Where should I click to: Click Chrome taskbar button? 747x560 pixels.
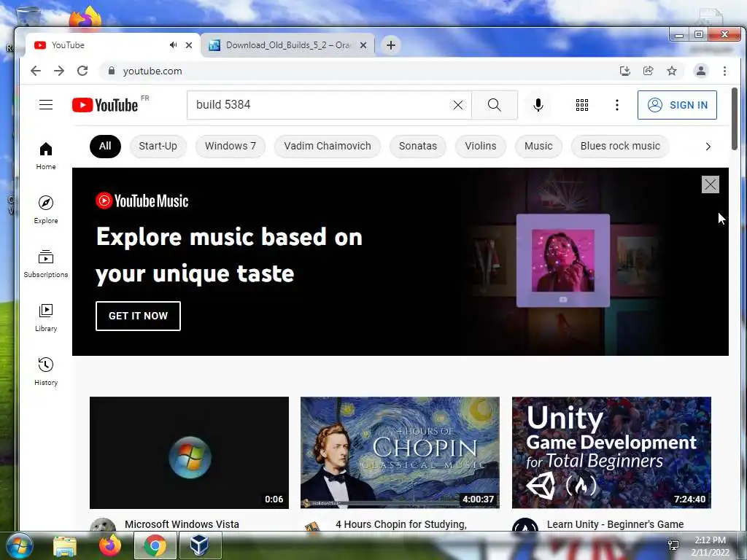[155, 545]
